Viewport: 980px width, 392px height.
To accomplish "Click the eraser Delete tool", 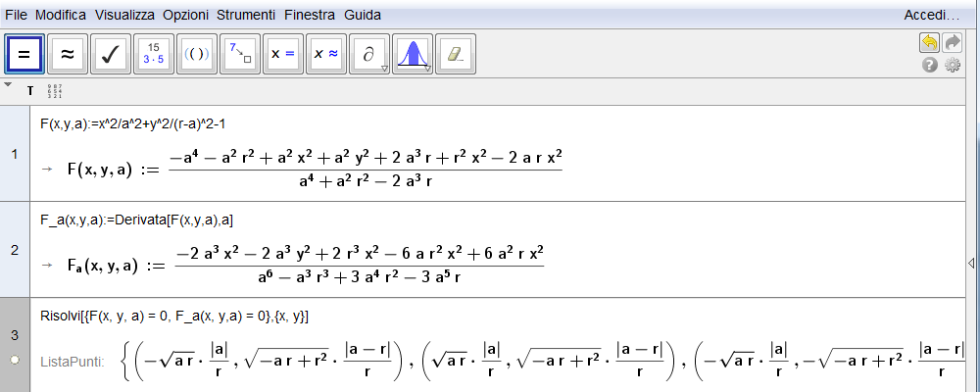I will point(454,54).
